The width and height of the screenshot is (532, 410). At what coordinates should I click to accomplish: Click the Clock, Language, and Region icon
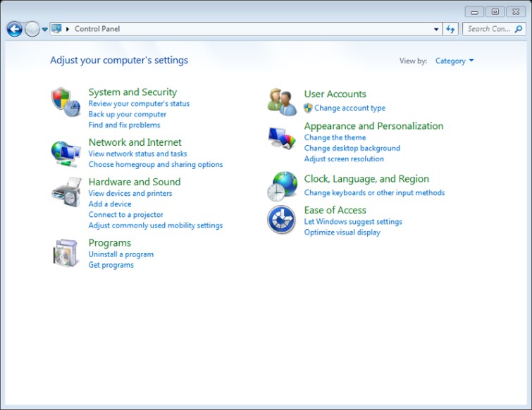point(282,187)
